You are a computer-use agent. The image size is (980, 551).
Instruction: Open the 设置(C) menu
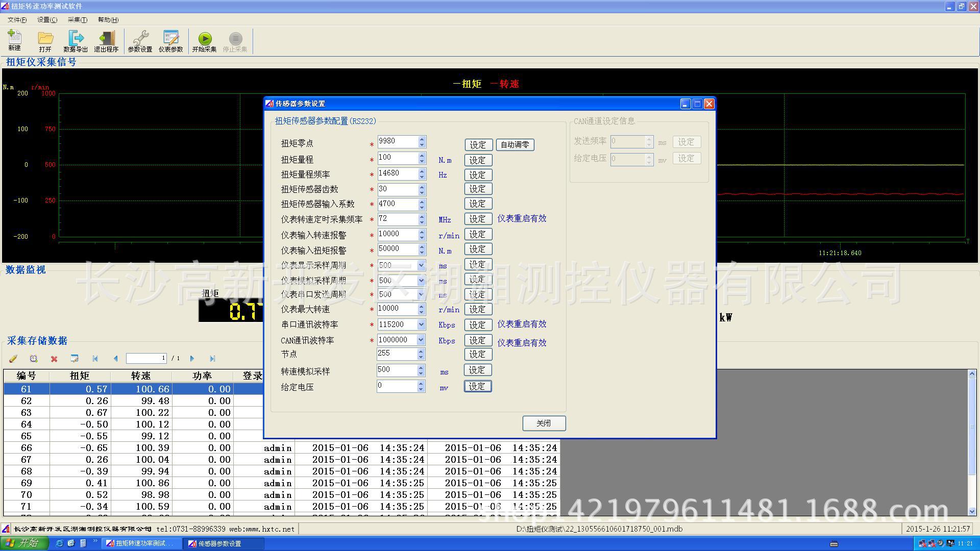[47, 20]
